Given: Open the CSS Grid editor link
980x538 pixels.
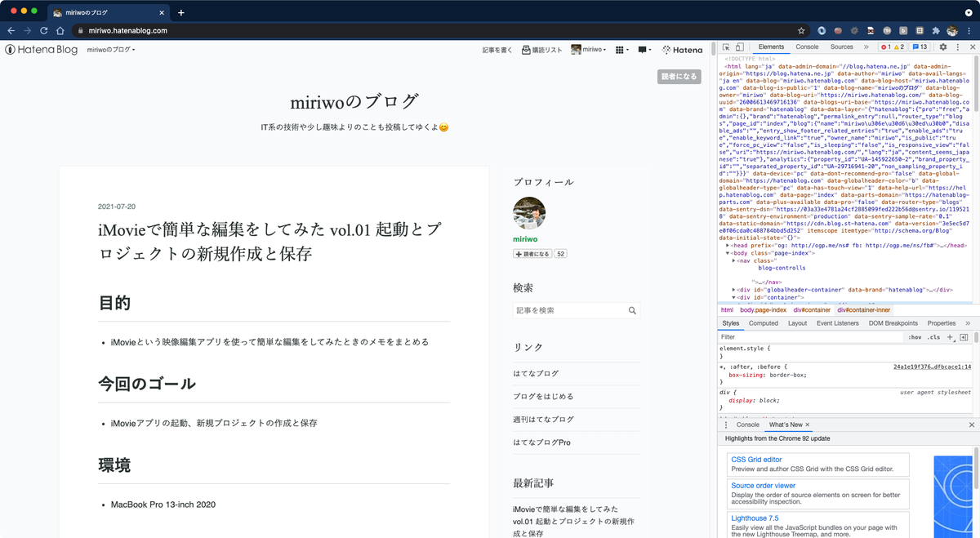Looking at the screenshot, I should click(x=756, y=460).
